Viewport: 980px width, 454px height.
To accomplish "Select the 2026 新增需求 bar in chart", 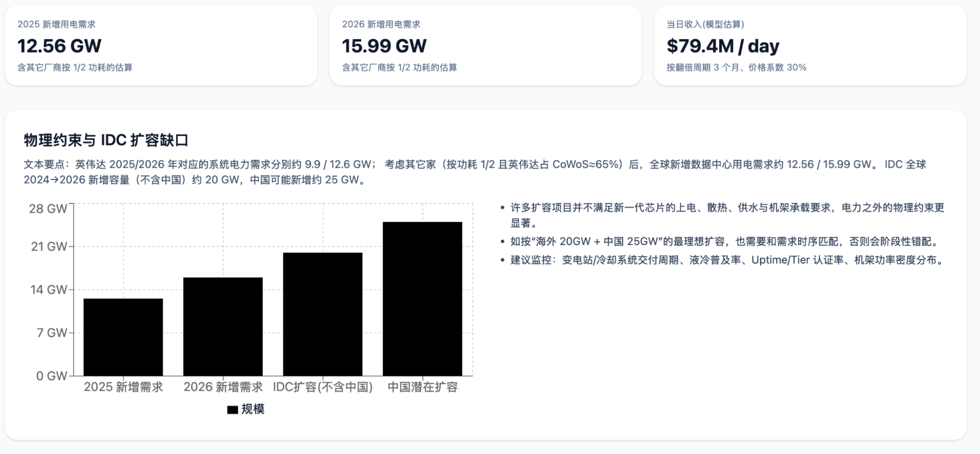I will click(x=223, y=327).
